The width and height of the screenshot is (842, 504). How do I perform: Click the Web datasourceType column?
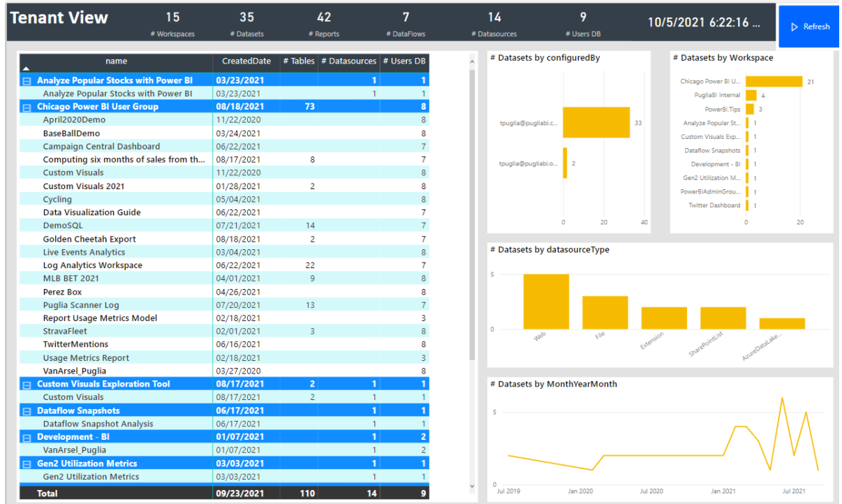point(546,302)
